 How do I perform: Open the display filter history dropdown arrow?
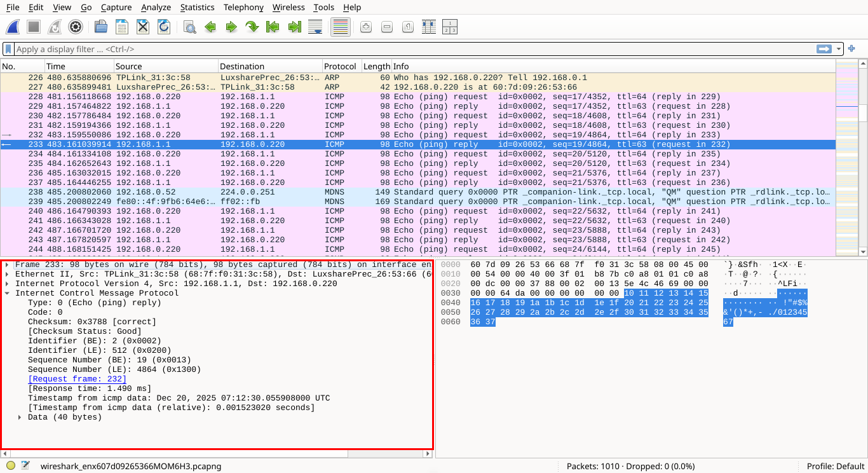coord(839,49)
